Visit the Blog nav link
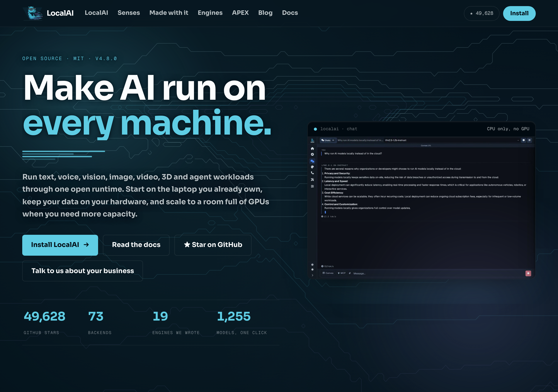Viewport: 558px width, 392px height. [x=265, y=13]
